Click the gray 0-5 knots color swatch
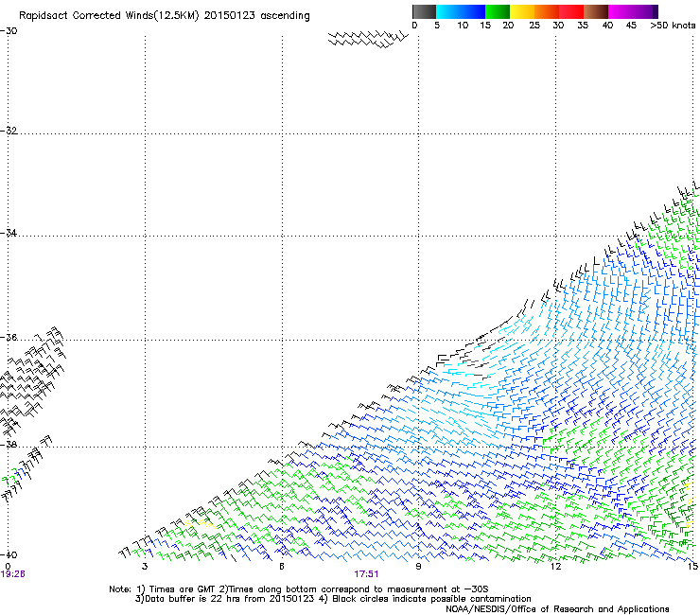The height and width of the screenshot is (615, 700). click(424, 11)
